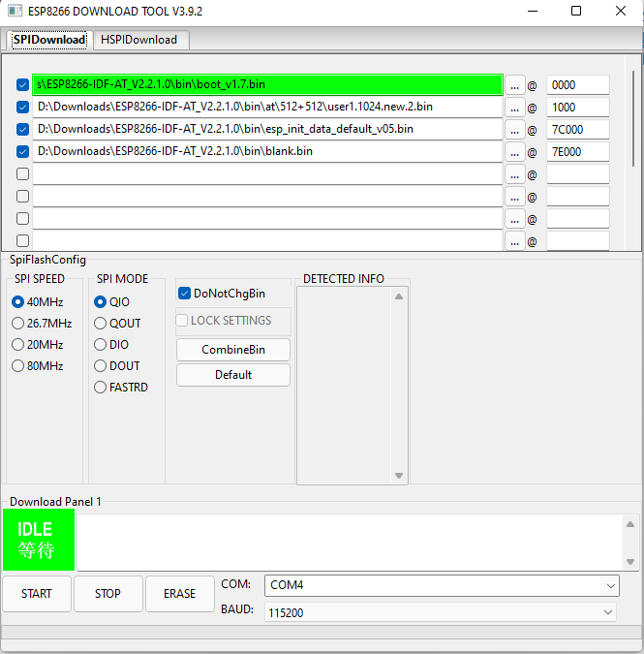This screenshot has width=644, height=654.
Task: Edit the 0000 address field
Action: [578, 85]
